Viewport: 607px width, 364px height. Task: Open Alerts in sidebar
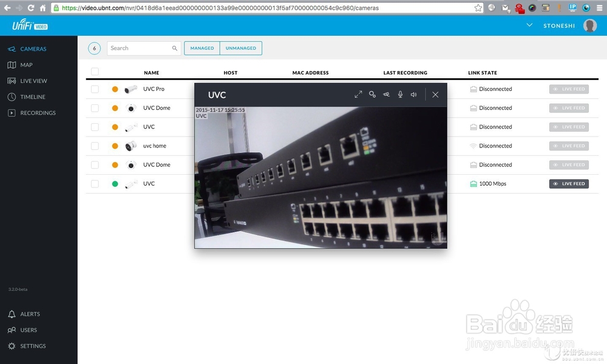(24, 314)
